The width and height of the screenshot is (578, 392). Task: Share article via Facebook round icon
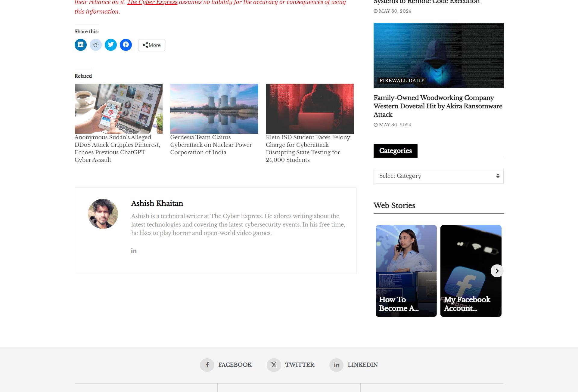tap(126, 45)
